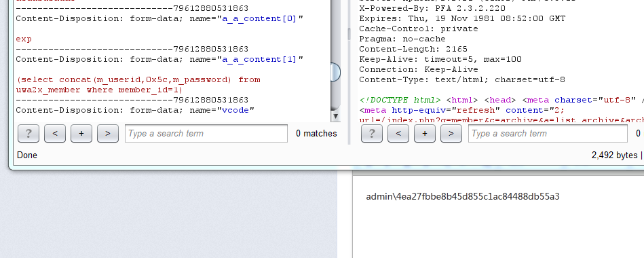Focus the response pane search term field
Image resolution: width=644 pixels, height=258 pixels.
click(x=548, y=134)
